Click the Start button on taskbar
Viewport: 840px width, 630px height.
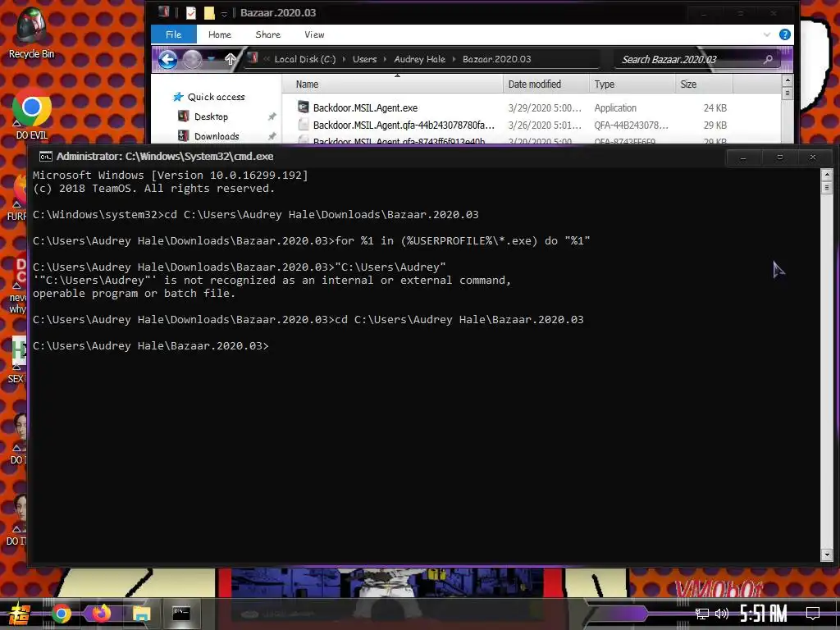19,614
